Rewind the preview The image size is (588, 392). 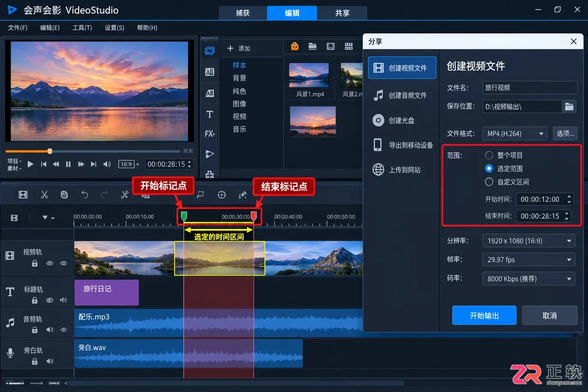(x=56, y=164)
